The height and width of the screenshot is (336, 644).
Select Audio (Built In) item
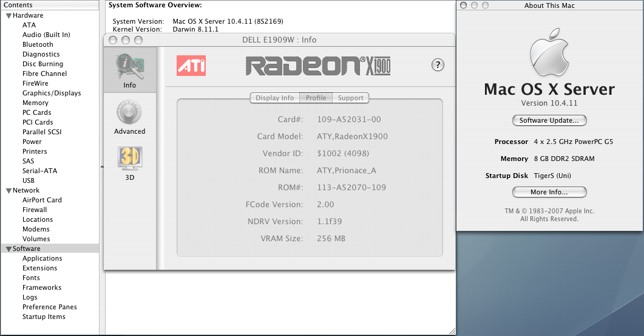point(46,35)
